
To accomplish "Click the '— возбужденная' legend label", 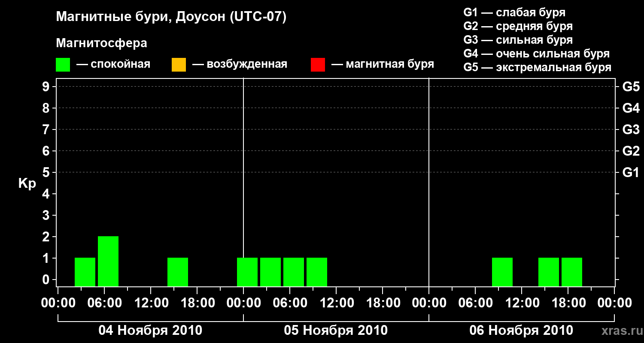I will (x=240, y=64).
